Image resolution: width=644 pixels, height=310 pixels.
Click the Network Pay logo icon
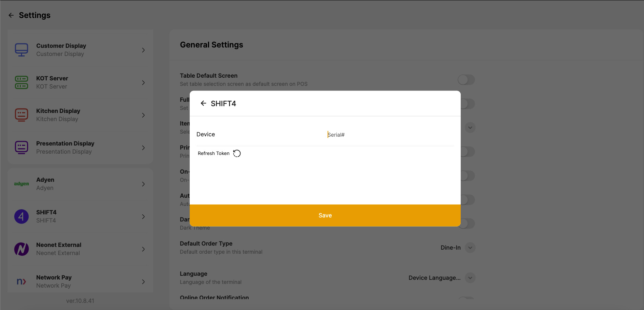(x=21, y=282)
